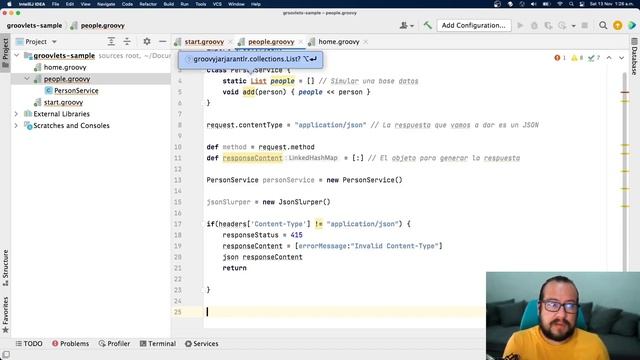The image size is (640, 360).
Task: Go to next highlighted error arrow
Action: [x=621, y=58]
